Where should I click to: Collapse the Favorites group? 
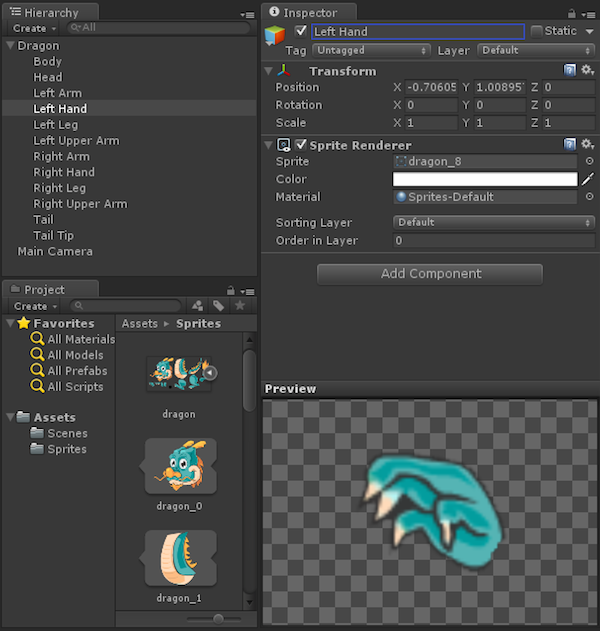pos(11,323)
